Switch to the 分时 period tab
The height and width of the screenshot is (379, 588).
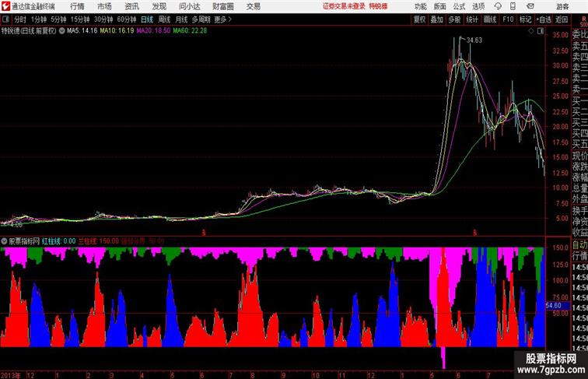[20, 19]
